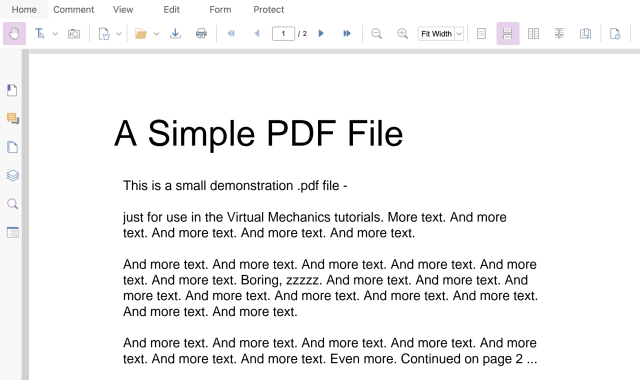Select the Text selection tool
This screenshot has height=380, width=640.
[x=40, y=33]
